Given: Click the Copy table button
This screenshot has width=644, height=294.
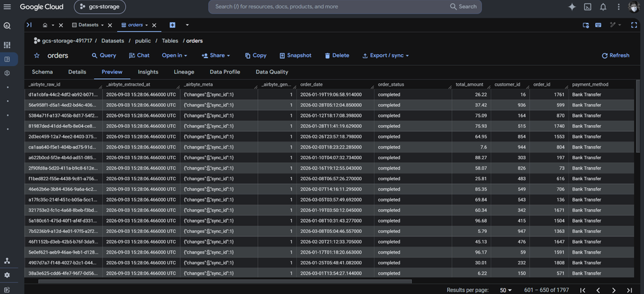Looking at the screenshot, I should pos(255,55).
